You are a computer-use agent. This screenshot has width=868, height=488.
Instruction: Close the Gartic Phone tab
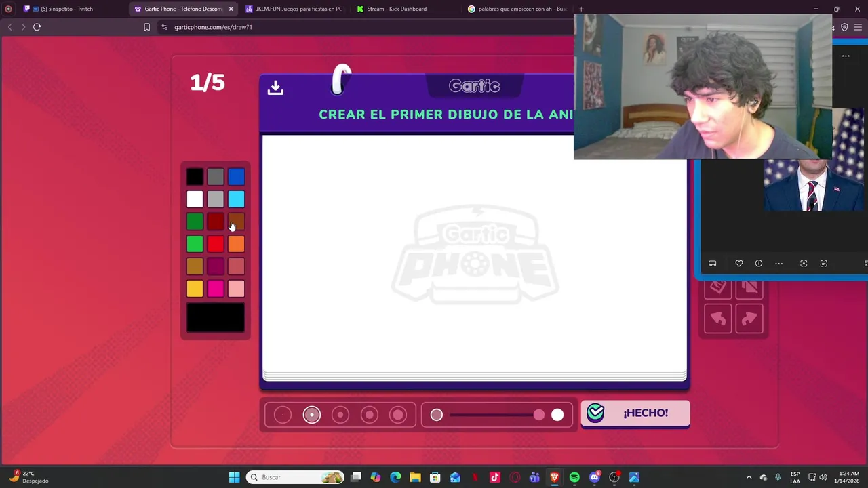(231, 9)
